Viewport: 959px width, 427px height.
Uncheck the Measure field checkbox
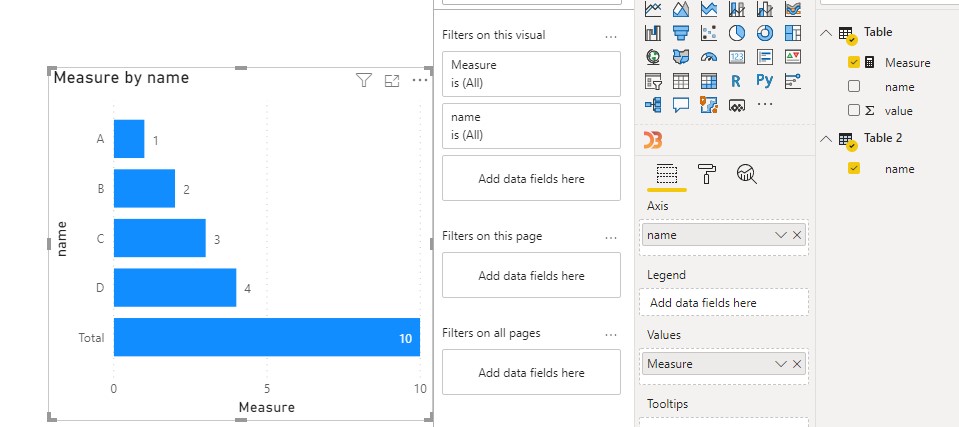coord(854,62)
